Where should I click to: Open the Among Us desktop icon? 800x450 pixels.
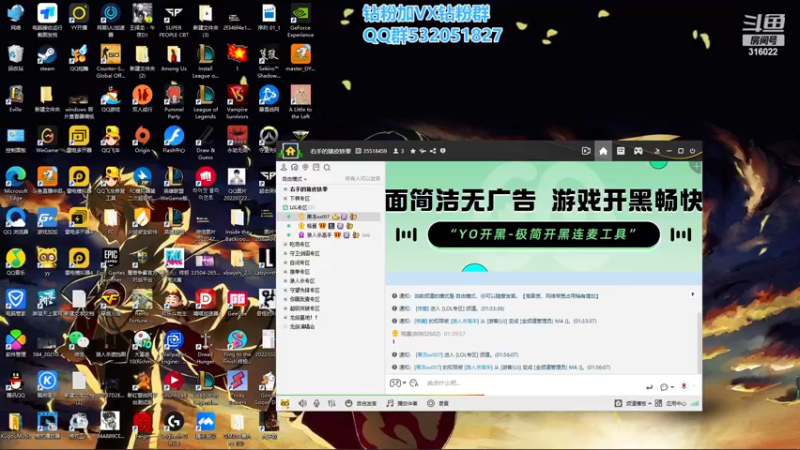173,58
